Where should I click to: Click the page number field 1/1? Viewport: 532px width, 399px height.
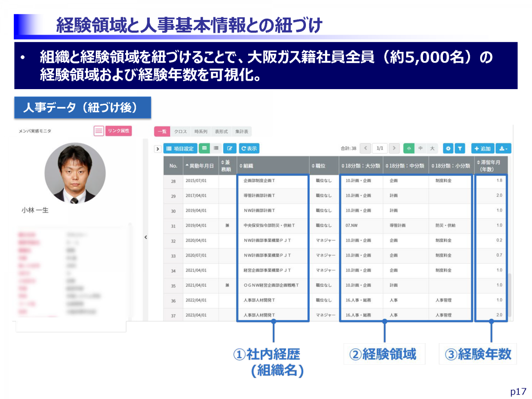(x=379, y=149)
